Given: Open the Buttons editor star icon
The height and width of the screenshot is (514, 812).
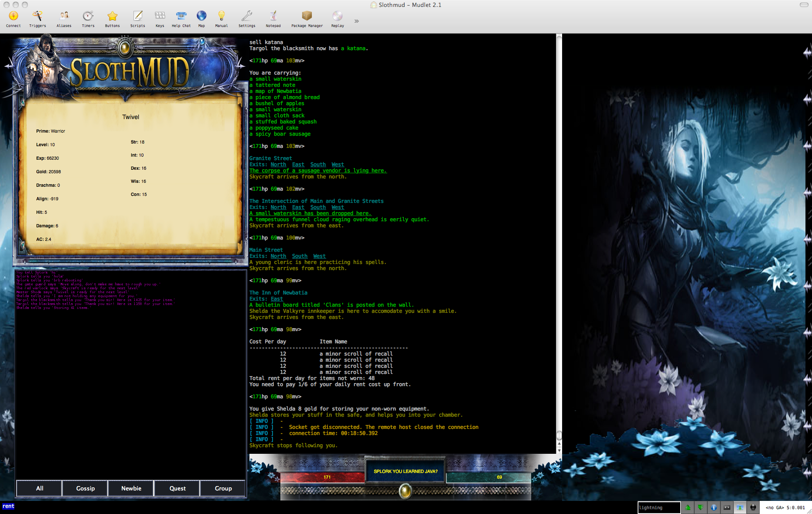Looking at the screenshot, I should (x=113, y=19).
